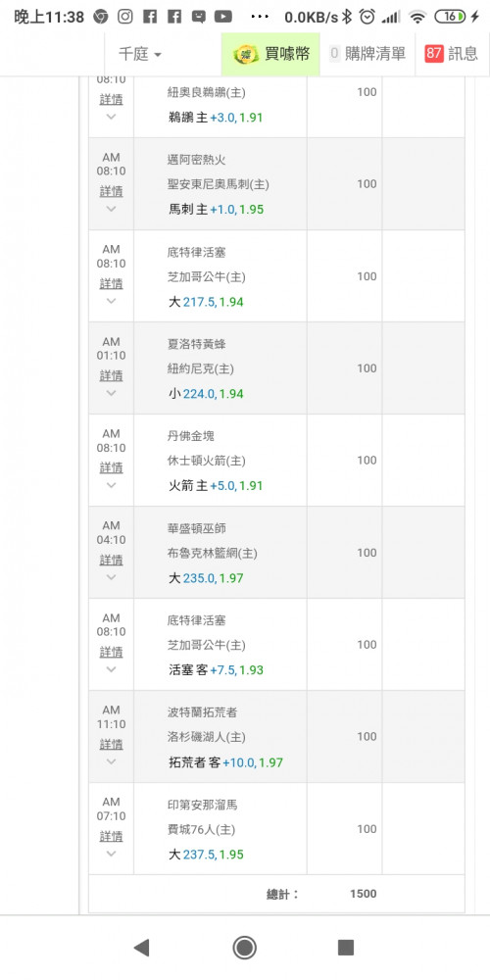
Task: Tap the Android home circle button
Action: click(x=244, y=948)
